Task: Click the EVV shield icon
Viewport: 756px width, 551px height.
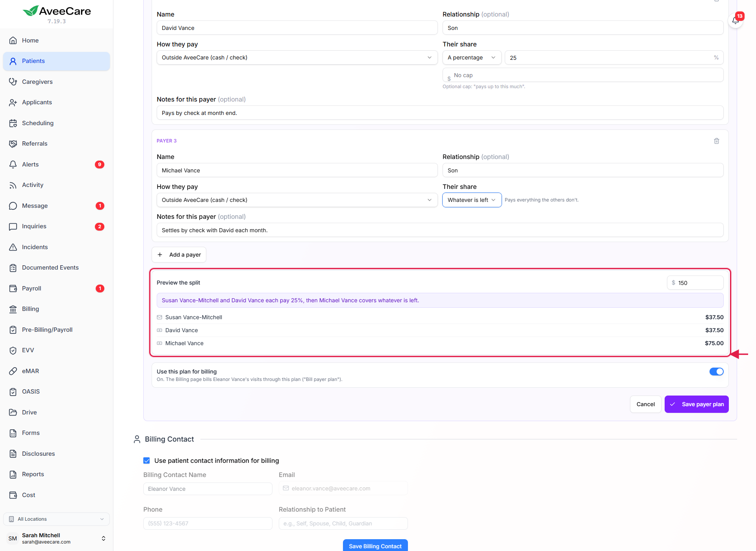Action: tap(13, 350)
